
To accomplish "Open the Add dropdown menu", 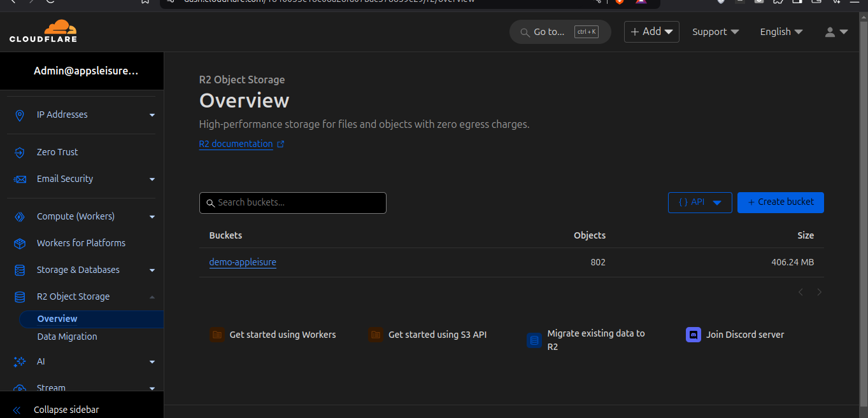I will [x=651, y=31].
